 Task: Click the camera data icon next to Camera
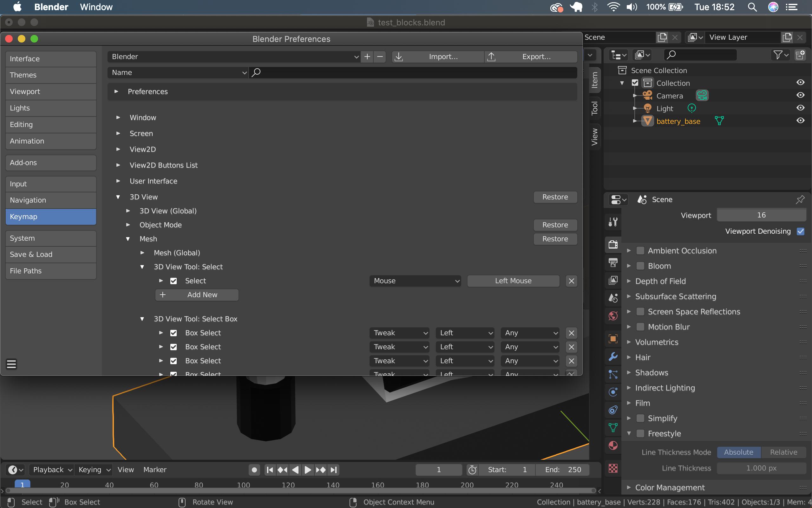pyautogui.click(x=702, y=96)
